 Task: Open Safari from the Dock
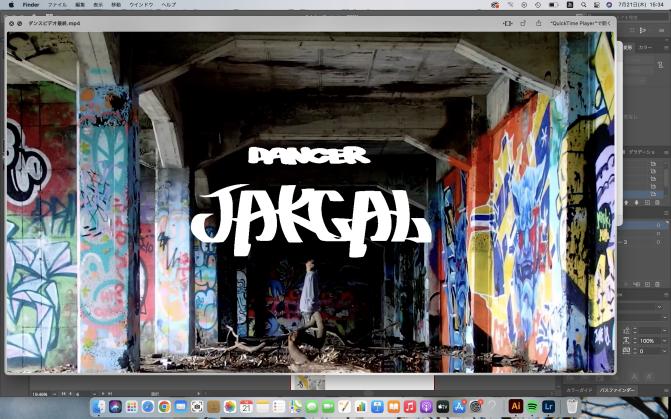[x=148, y=406]
